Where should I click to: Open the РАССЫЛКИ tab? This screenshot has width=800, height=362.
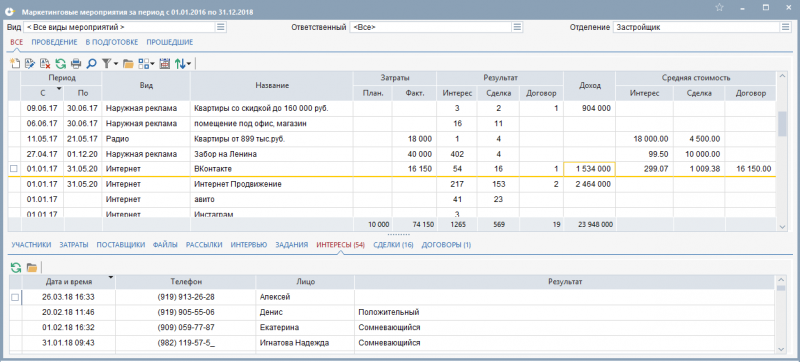[x=204, y=245]
